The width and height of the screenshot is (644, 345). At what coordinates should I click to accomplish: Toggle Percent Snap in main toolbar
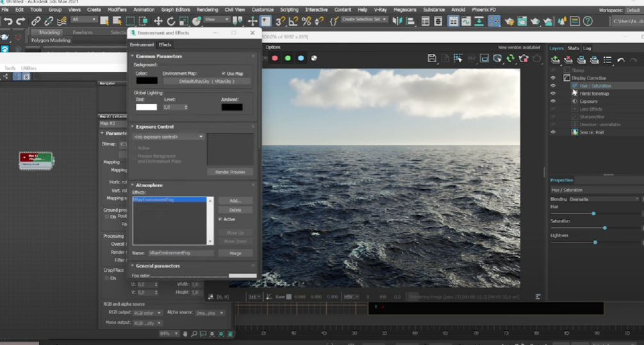[306, 21]
